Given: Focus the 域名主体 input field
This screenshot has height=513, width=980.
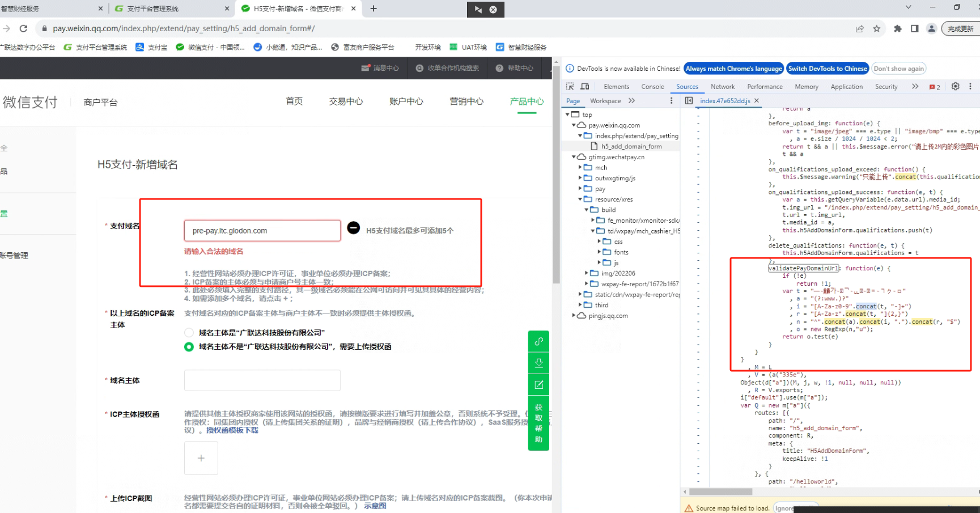Looking at the screenshot, I should 262,380.
